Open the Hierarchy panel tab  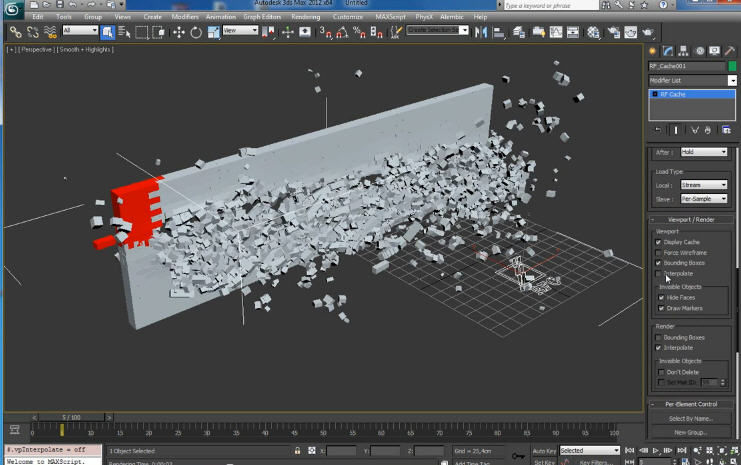pos(683,51)
